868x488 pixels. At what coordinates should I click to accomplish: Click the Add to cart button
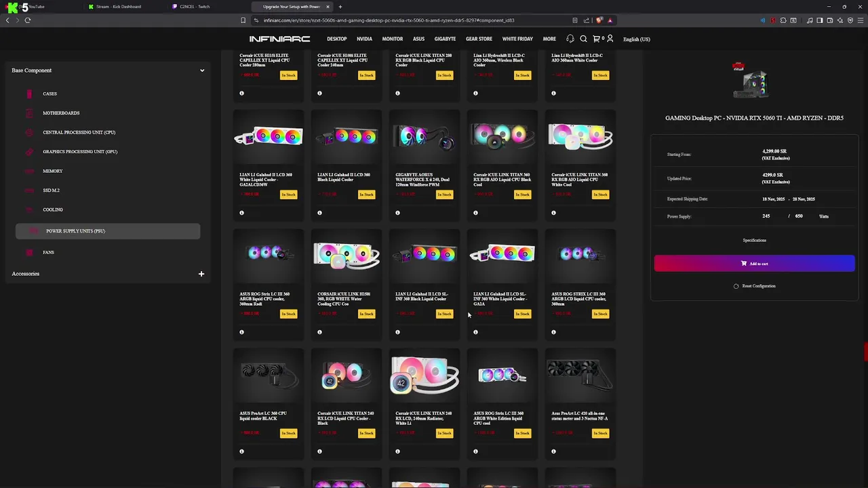click(754, 264)
